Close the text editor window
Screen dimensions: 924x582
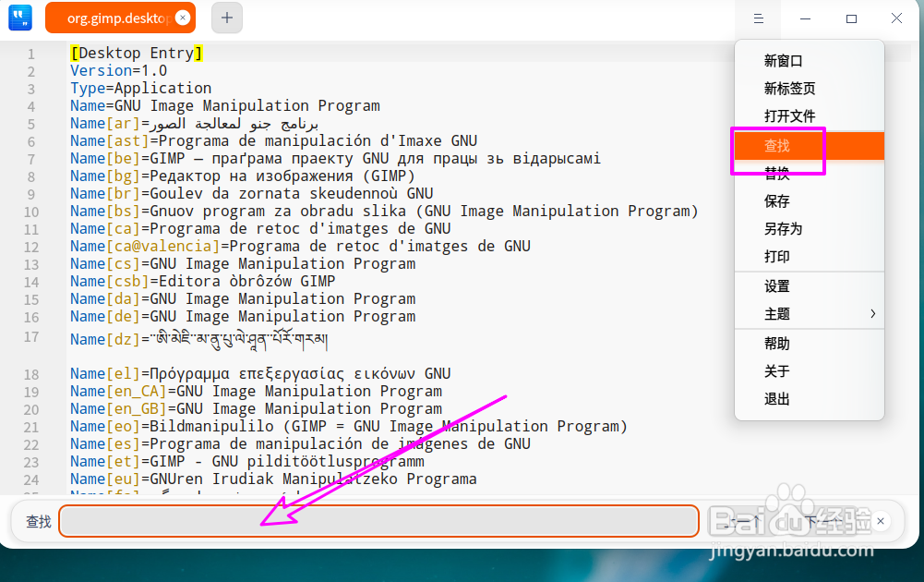pyautogui.click(x=896, y=18)
